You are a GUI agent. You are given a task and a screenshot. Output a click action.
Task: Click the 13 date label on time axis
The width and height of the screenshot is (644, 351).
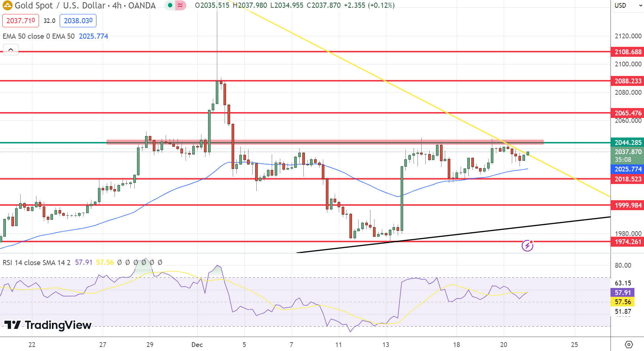coord(386,345)
